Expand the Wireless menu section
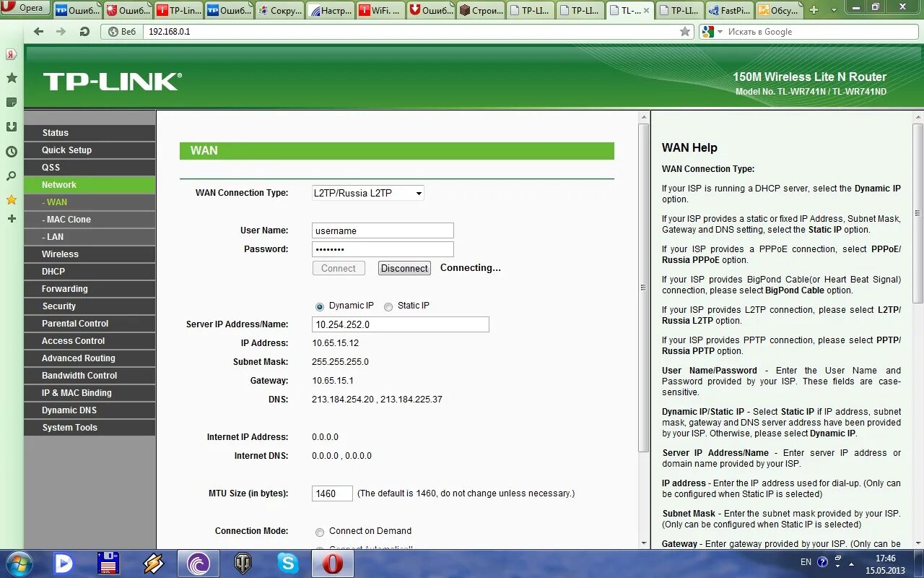 point(90,254)
